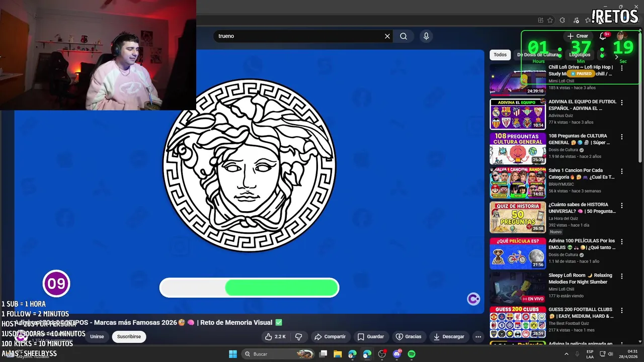Image resolution: width=644 pixels, height=362 pixels.
Task: Open Task View in the taskbar
Action: tap(324, 354)
